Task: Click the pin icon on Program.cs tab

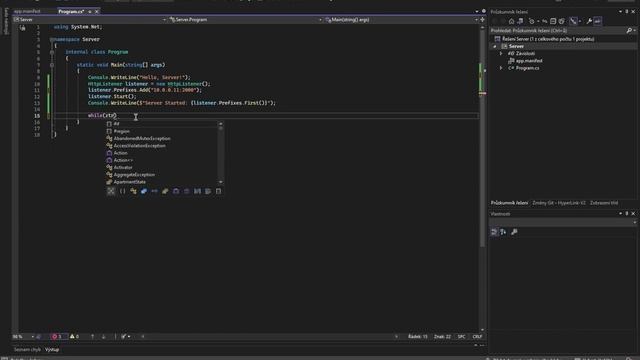Action: pyautogui.click(x=90, y=11)
